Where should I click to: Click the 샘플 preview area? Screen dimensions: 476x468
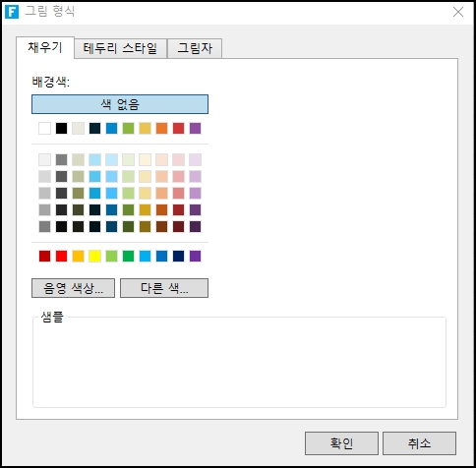[x=239, y=362]
